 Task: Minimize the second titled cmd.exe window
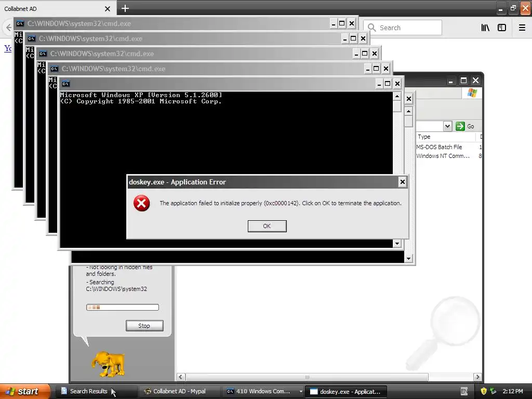(x=345, y=38)
